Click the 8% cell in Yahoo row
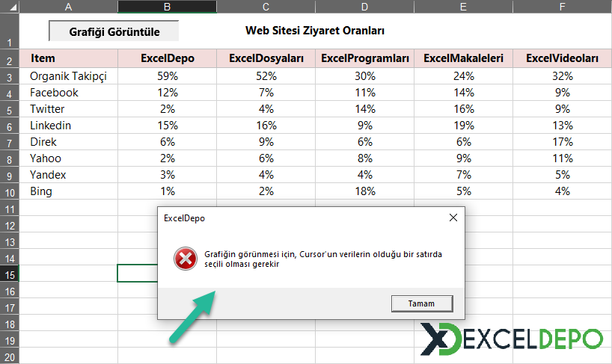 364,158
